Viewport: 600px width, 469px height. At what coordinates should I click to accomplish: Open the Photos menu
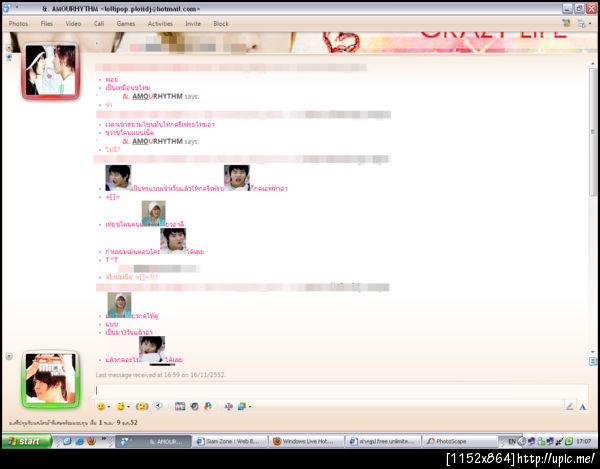pyautogui.click(x=18, y=24)
